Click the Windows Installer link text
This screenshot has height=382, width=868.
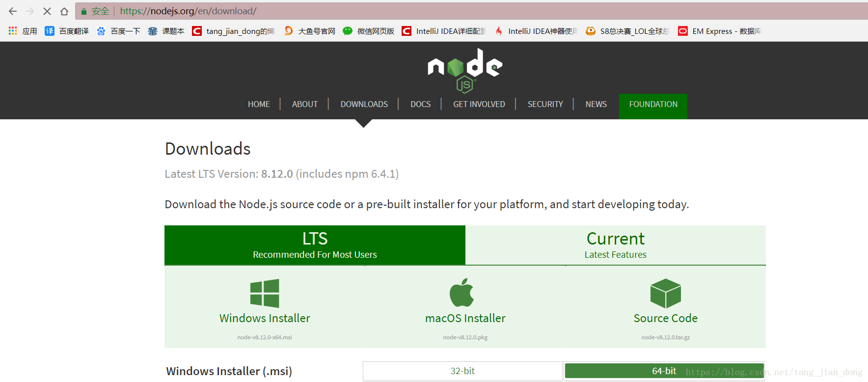[265, 318]
